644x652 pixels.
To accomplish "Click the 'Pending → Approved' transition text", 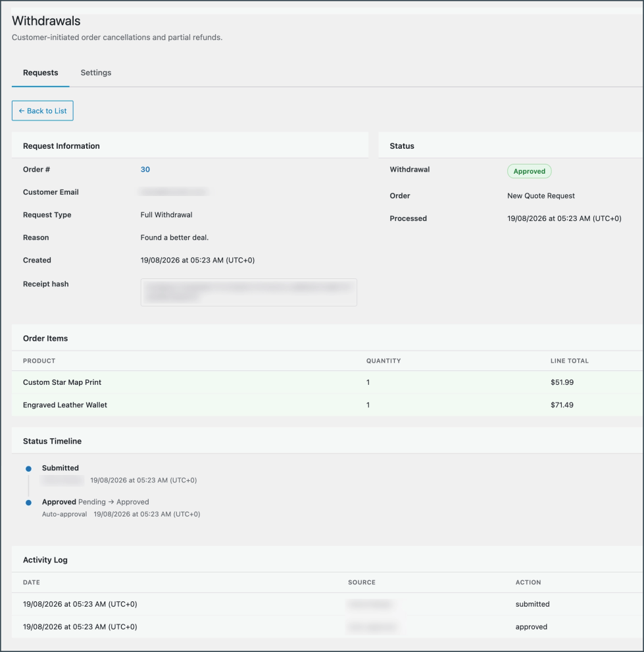I will click(114, 502).
